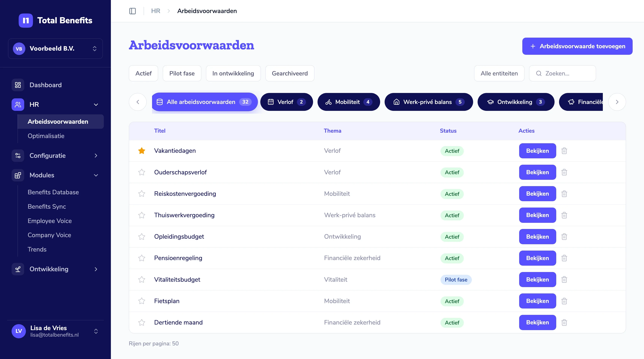644x359 pixels.
Task: Click Bekijken for Vakantiedagen
Action: pyautogui.click(x=537, y=151)
